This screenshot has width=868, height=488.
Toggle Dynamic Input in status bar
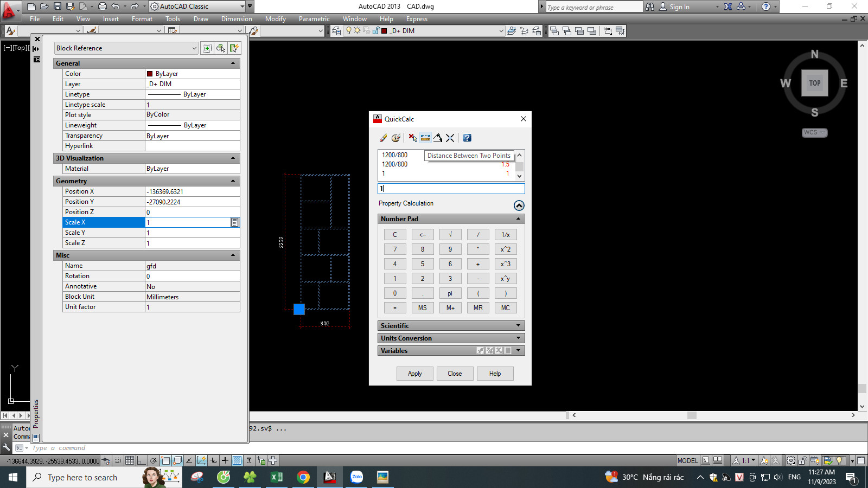click(x=213, y=460)
